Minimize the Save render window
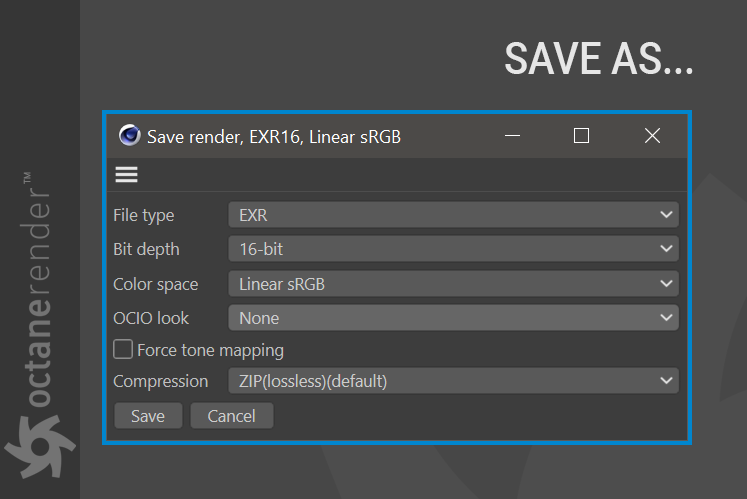Viewport: 747px width, 499px height. [512, 136]
